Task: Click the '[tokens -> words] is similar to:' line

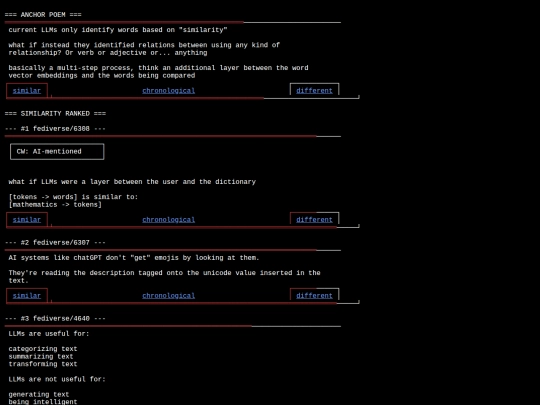Action: coord(73,197)
